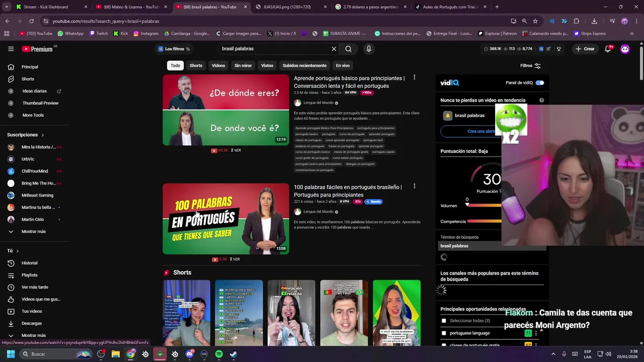The image size is (644, 362).
Task: Click the help question mark in vidIQ panel
Action: coord(541,100)
